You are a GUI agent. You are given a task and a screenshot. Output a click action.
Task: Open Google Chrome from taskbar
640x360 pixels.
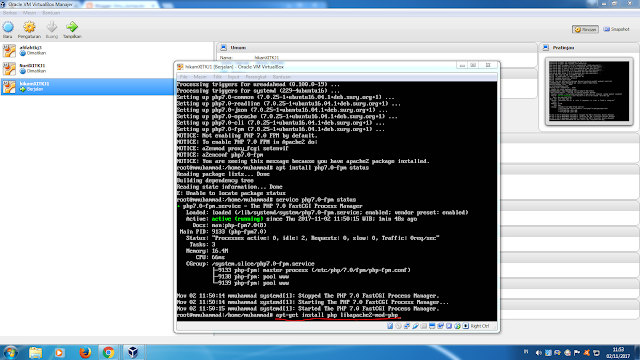point(109,353)
